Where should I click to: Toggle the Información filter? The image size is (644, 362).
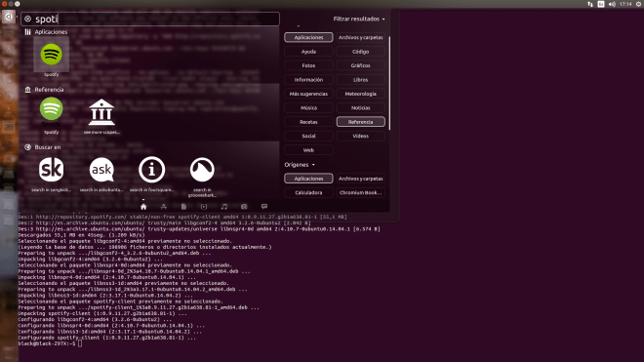point(308,80)
